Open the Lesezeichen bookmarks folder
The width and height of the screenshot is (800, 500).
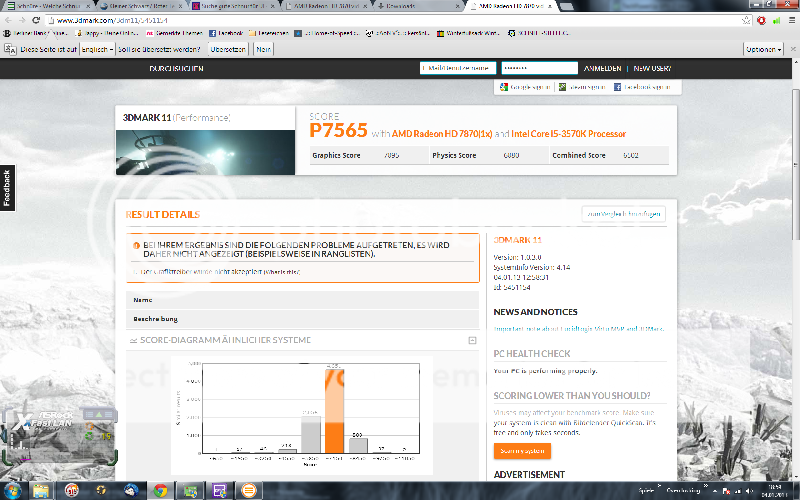[268, 33]
